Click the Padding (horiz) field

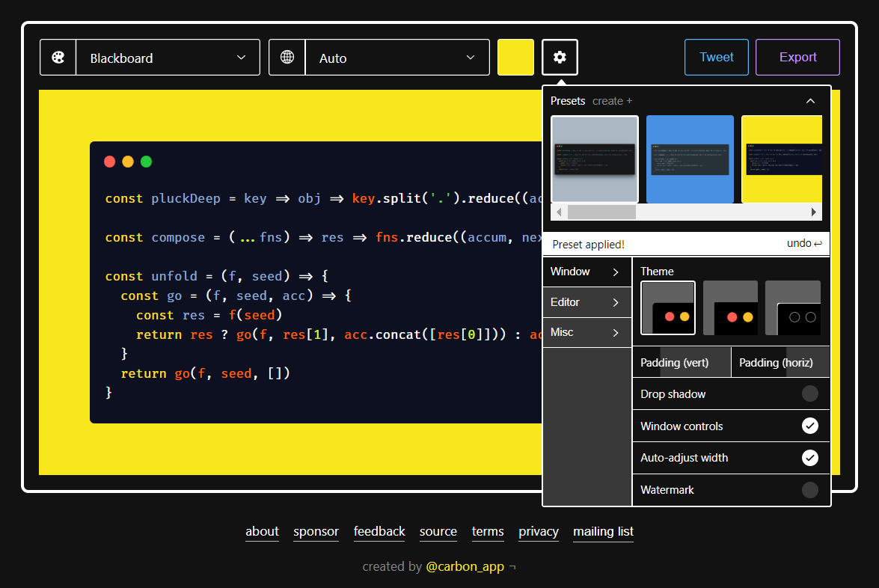point(780,363)
